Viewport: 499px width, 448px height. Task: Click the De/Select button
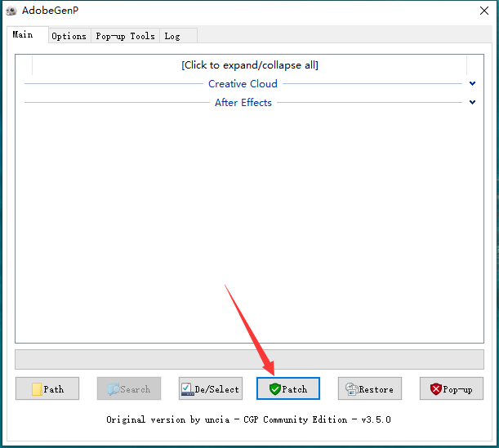(211, 388)
